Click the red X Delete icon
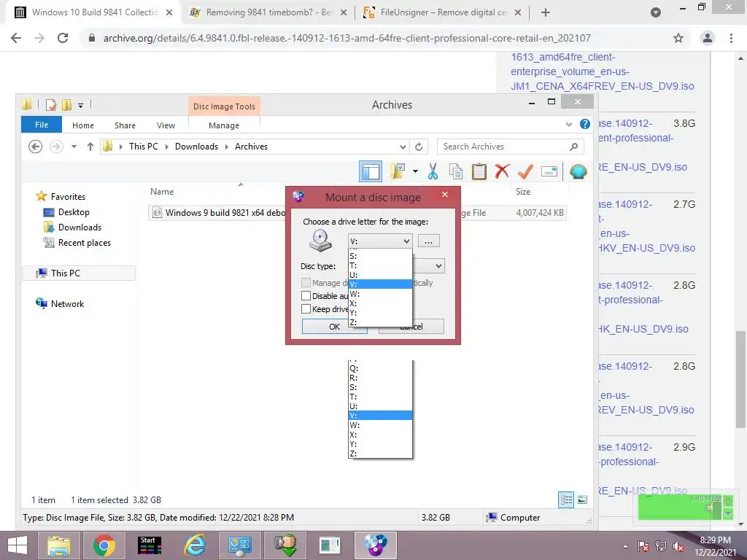Viewport: 747px width, 560px height. pos(502,171)
